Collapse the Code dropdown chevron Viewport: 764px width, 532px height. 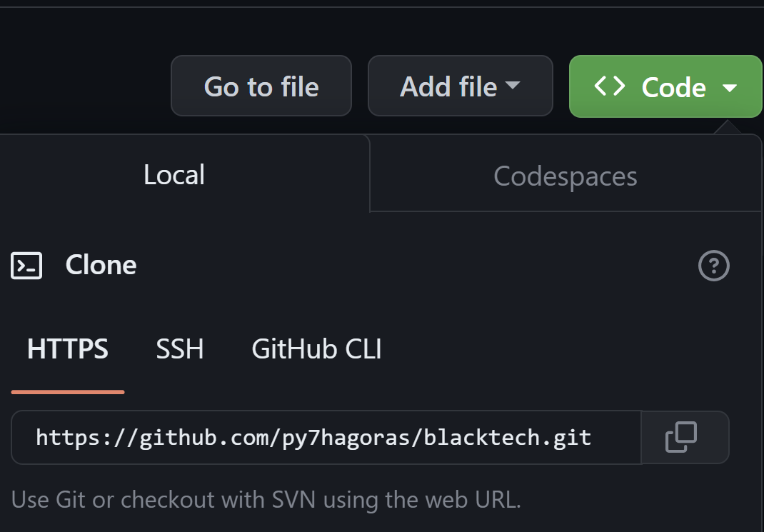coord(730,89)
